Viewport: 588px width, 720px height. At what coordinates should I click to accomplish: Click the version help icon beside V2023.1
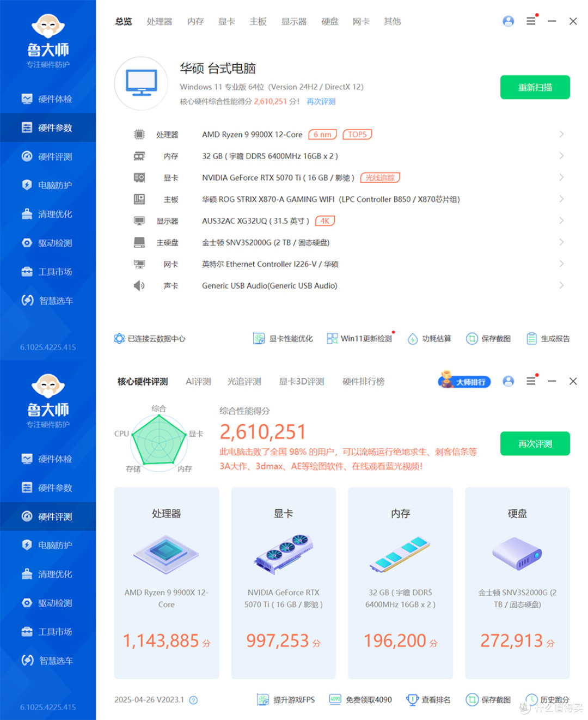pos(193,700)
